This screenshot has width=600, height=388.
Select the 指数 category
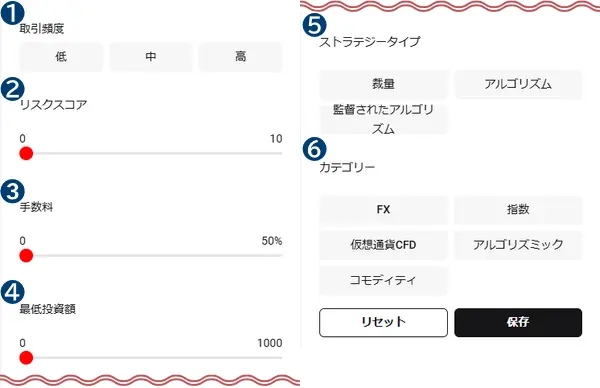pos(518,210)
